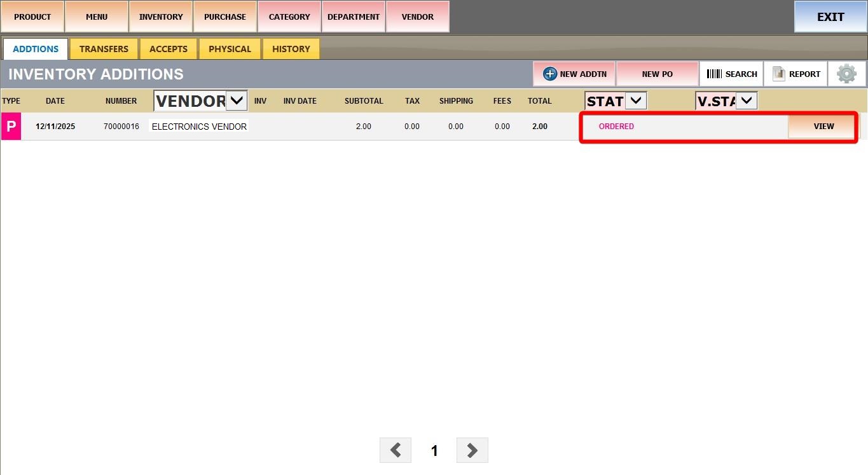Create a New PO
Viewport: 868px width, 475px height.
point(657,74)
